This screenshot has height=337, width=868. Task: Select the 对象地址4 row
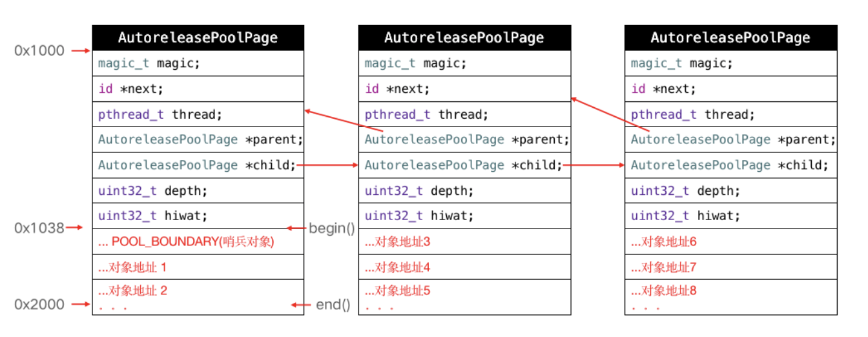coord(464,267)
